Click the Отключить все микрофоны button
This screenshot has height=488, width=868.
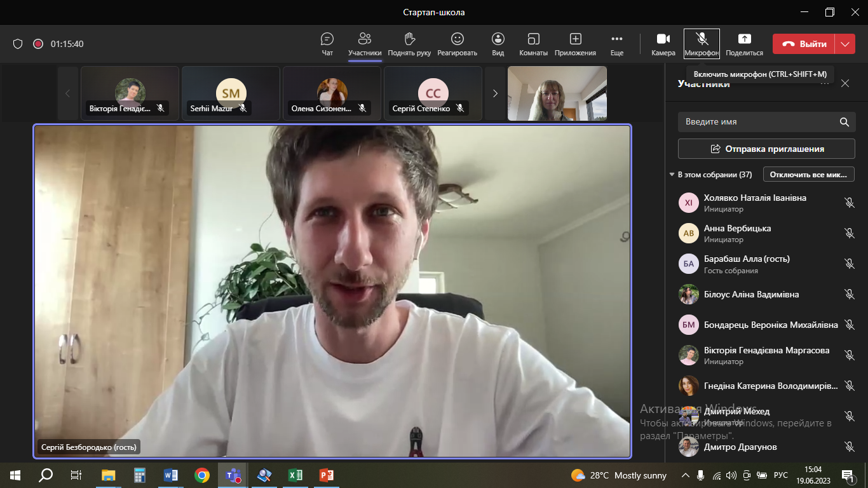click(808, 175)
